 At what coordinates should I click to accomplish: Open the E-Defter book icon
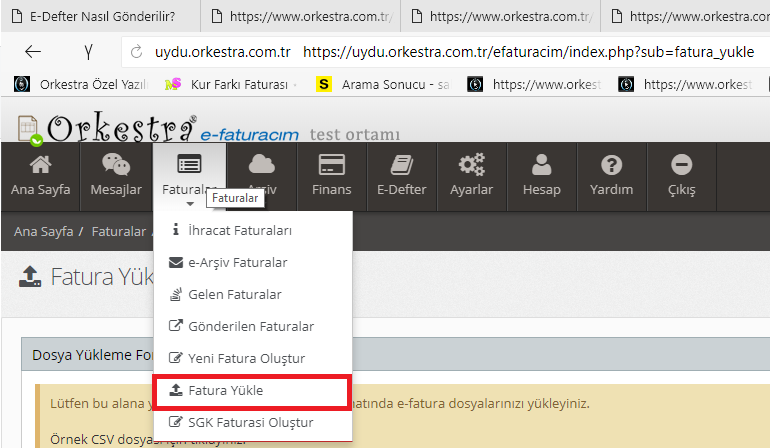402,165
